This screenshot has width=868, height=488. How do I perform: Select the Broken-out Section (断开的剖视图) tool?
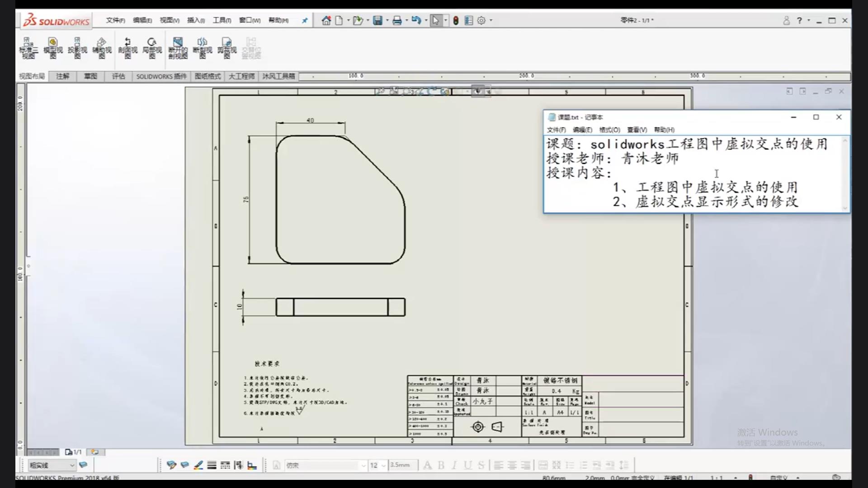178,48
